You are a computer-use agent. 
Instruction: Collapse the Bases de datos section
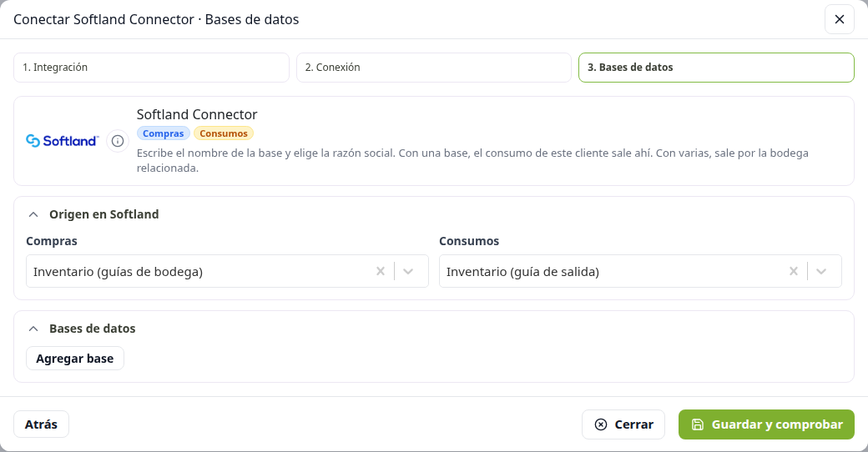[33, 329]
